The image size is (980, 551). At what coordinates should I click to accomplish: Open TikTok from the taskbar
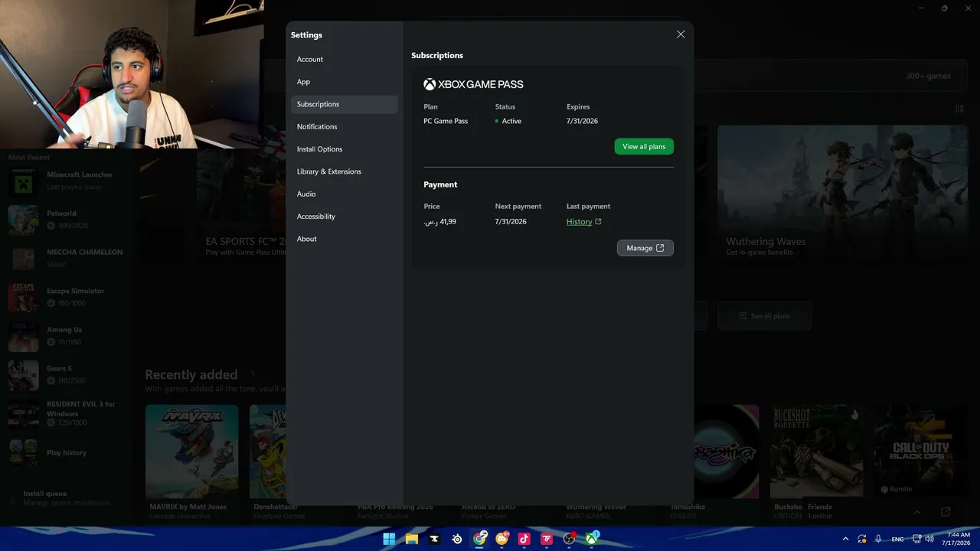point(524,539)
